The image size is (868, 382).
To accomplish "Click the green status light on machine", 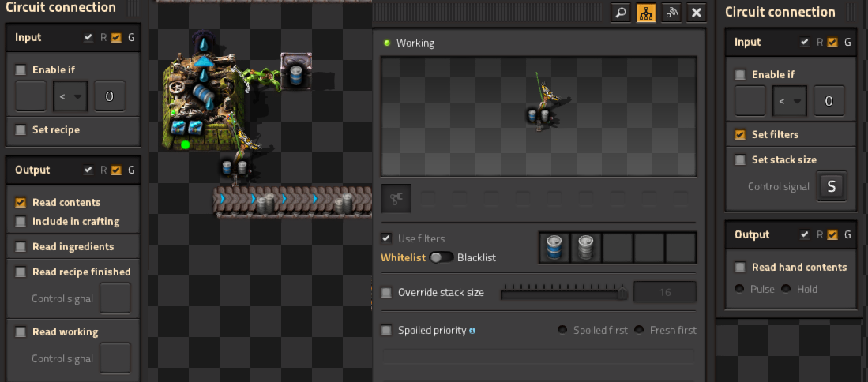I will pyautogui.click(x=186, y=145).
